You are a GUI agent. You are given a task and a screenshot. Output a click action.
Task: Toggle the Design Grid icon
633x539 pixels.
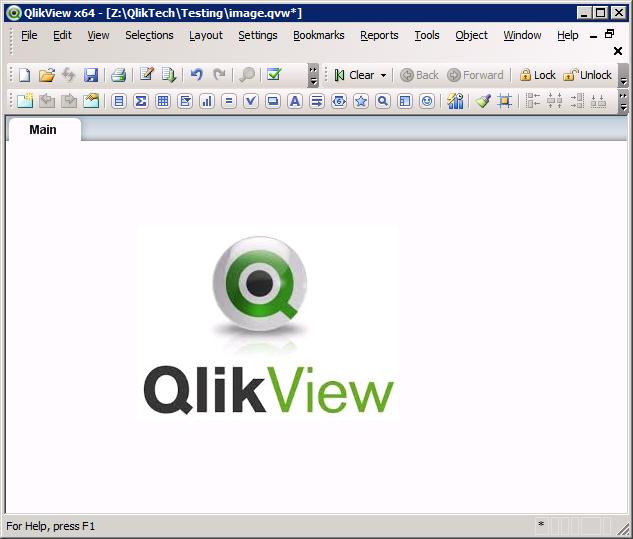coord(505,101)
